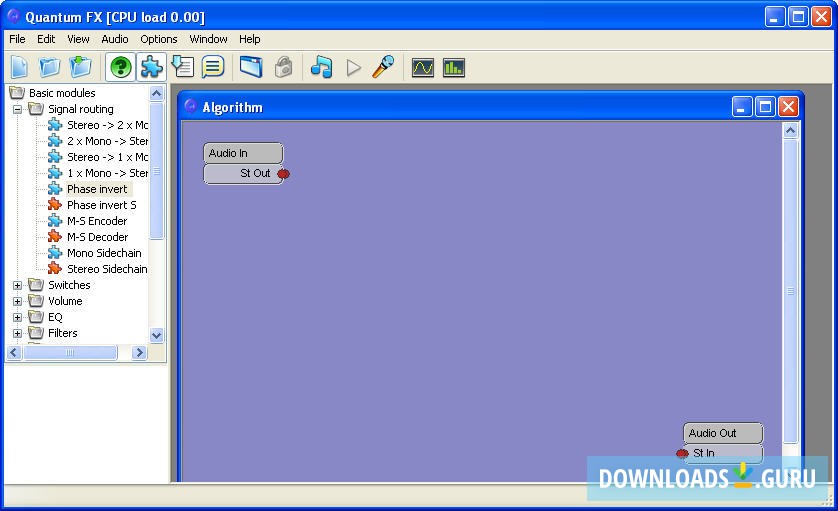Image resolution: width=838 pixels, height=511 pixels.
Task: Maximize the Algorithm window
Action: coord(765,107)
